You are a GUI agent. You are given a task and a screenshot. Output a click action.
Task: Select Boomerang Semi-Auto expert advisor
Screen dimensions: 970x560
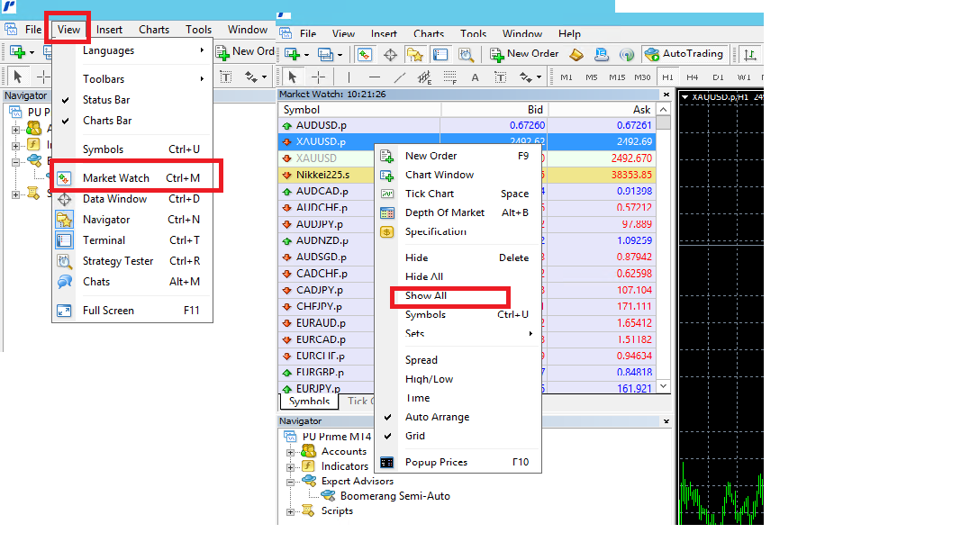point(394,496)
